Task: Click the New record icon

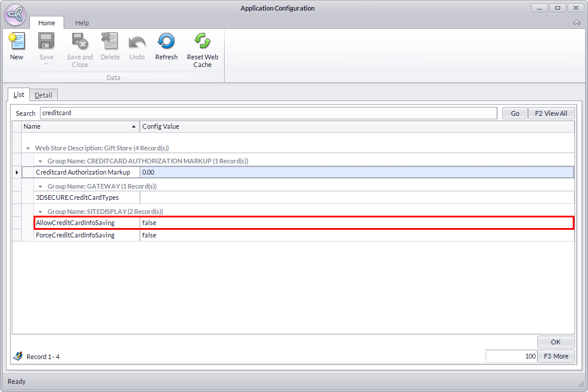Action: point(16,41)
